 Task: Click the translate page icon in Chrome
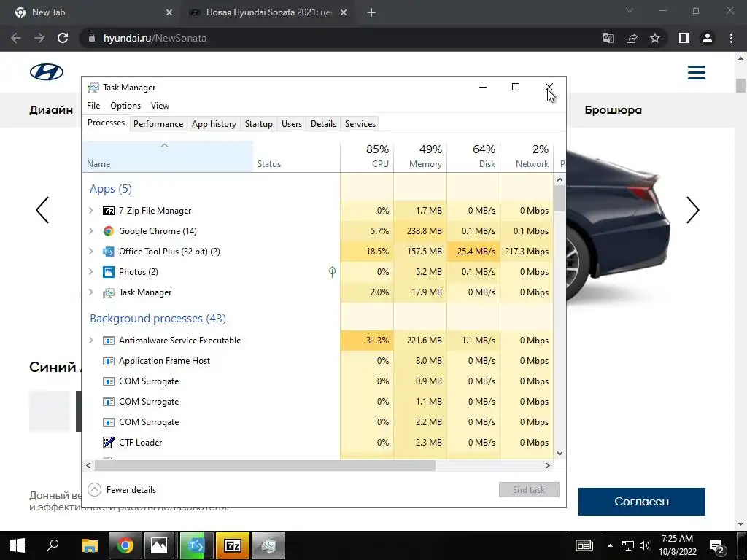pos(608,38)
